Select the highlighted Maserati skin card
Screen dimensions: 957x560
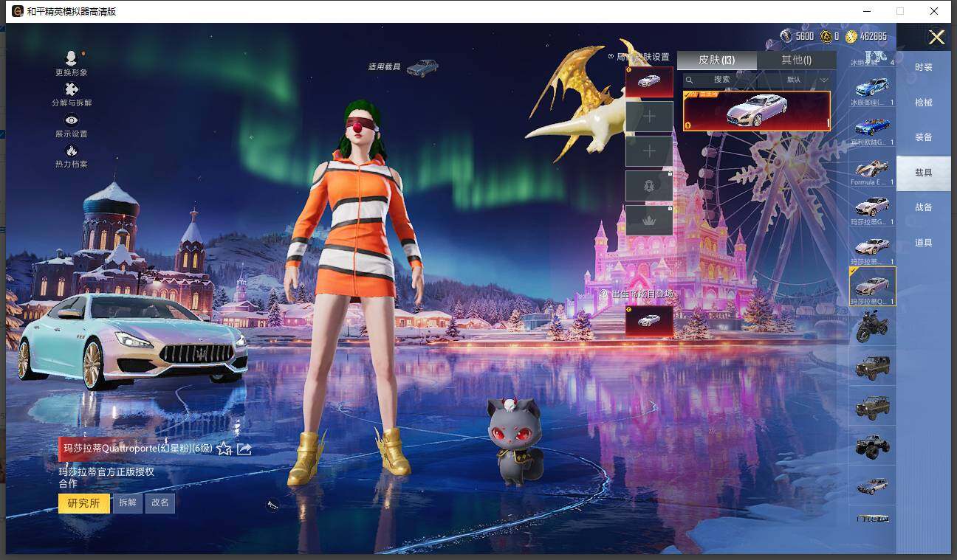(757, 111)
